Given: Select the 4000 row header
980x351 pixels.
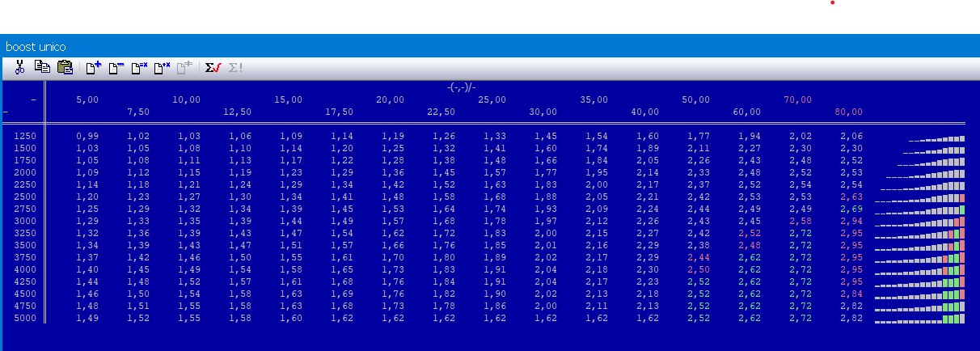Looking at the screenshot, I should coord(25,269).
